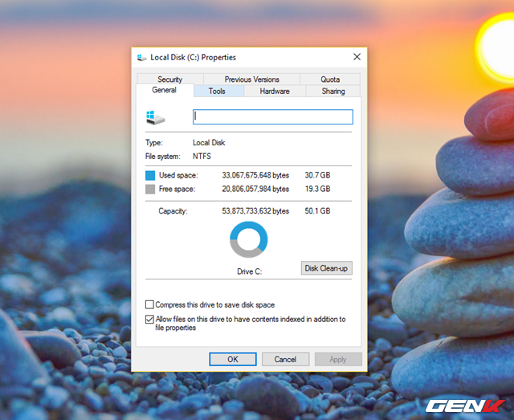Click the Windows drive icon beside label field
514x420 pixels.
tap(155, 118)
